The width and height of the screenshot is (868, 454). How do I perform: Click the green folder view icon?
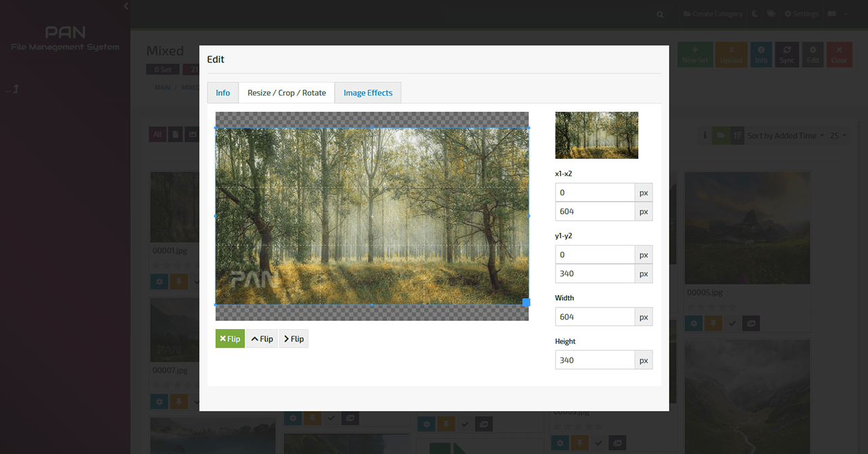721,136
